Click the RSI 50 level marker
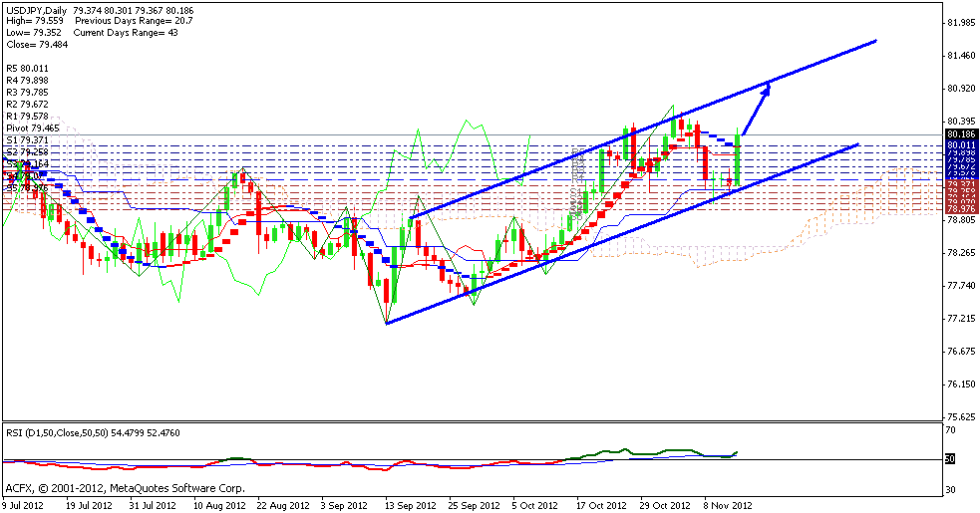980x513 pixels. click(x=951, y=459)
